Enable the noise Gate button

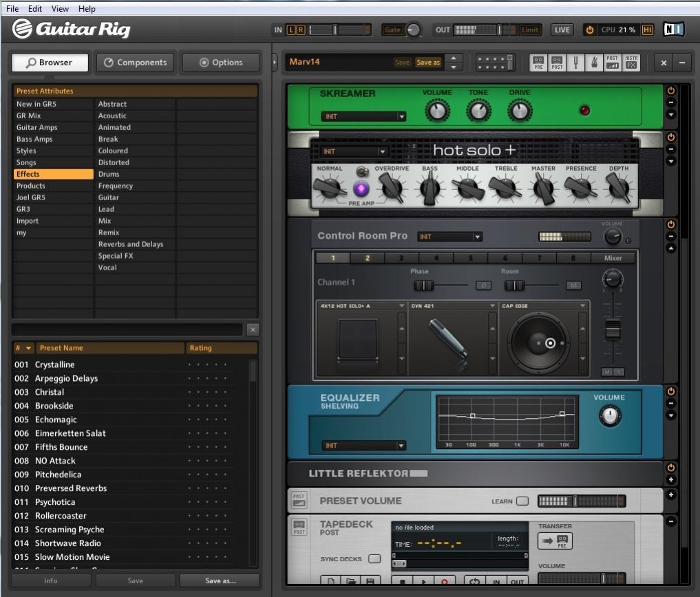coord(392,30)
